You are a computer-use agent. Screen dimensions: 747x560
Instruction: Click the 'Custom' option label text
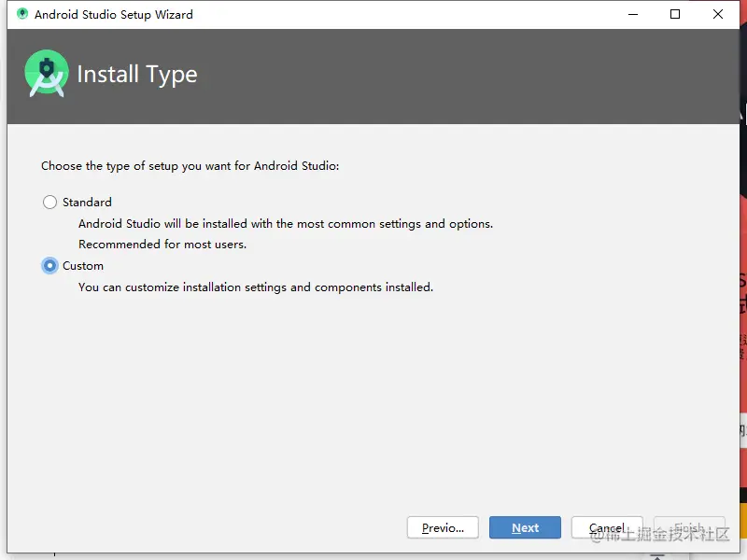tap(83, 266)
